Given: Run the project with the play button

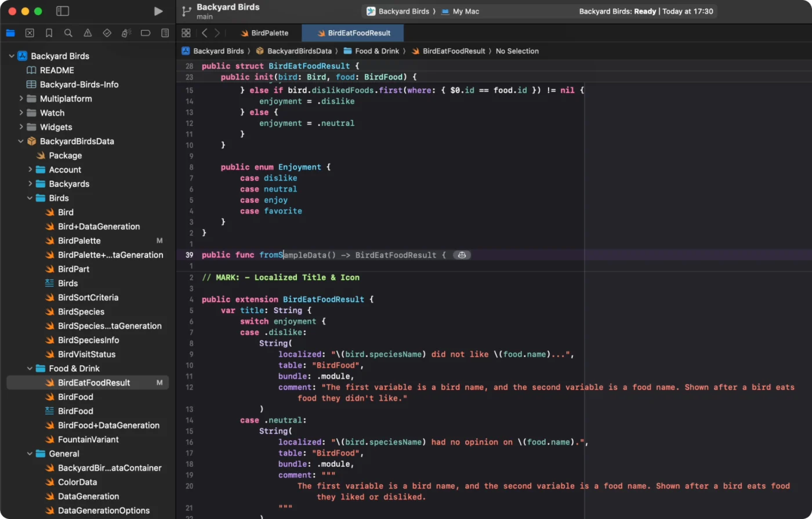Looking at the screenshot, I should click(158, 11).
